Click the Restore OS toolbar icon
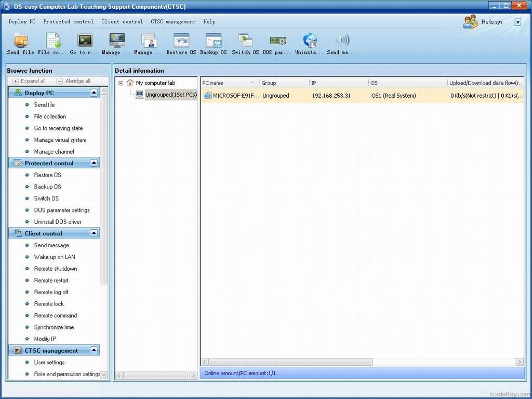Image resolution: width=532 pixels, height=399 pixels. click(180, 44)
